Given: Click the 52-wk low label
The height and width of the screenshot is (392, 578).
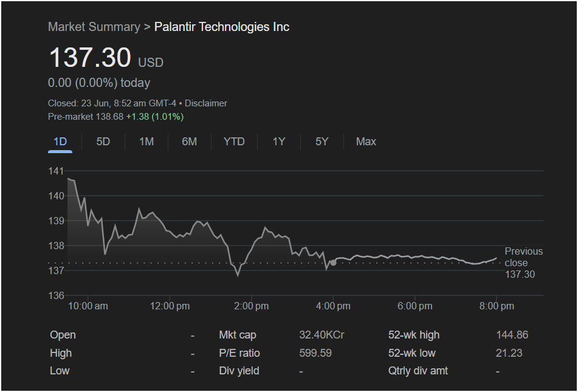Looking at the screenshot, I should pos(411,353).
